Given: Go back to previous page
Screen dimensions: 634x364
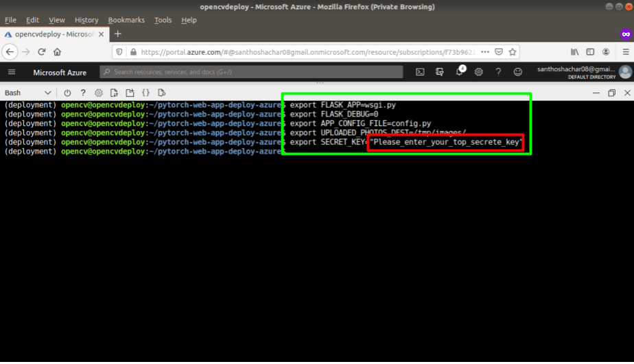Looking at the screenshot, I should (x=10, y=51).
